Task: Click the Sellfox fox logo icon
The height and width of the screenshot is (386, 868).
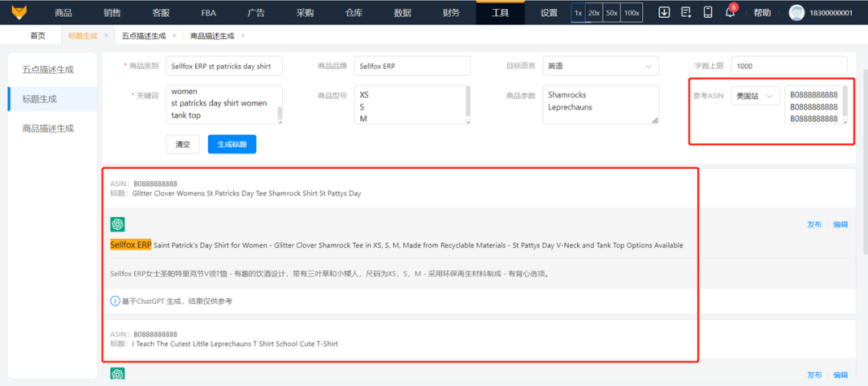Action: [x=20, y=11]
